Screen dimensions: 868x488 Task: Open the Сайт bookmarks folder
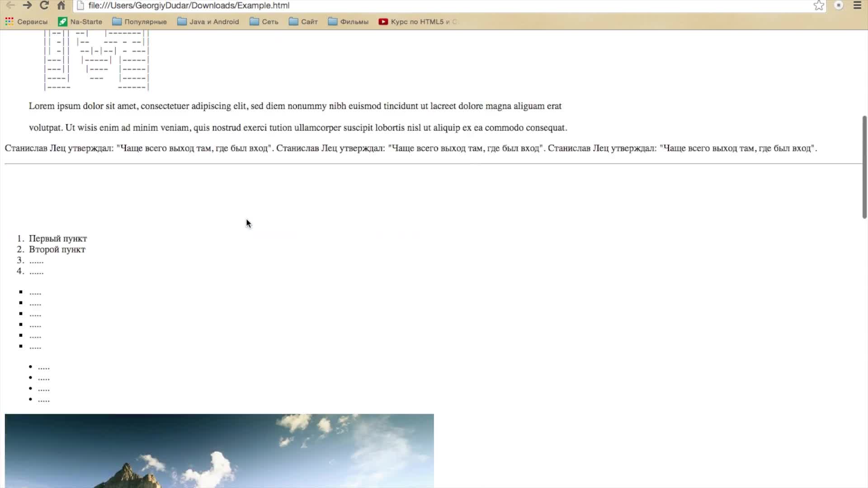coord(303,22)
